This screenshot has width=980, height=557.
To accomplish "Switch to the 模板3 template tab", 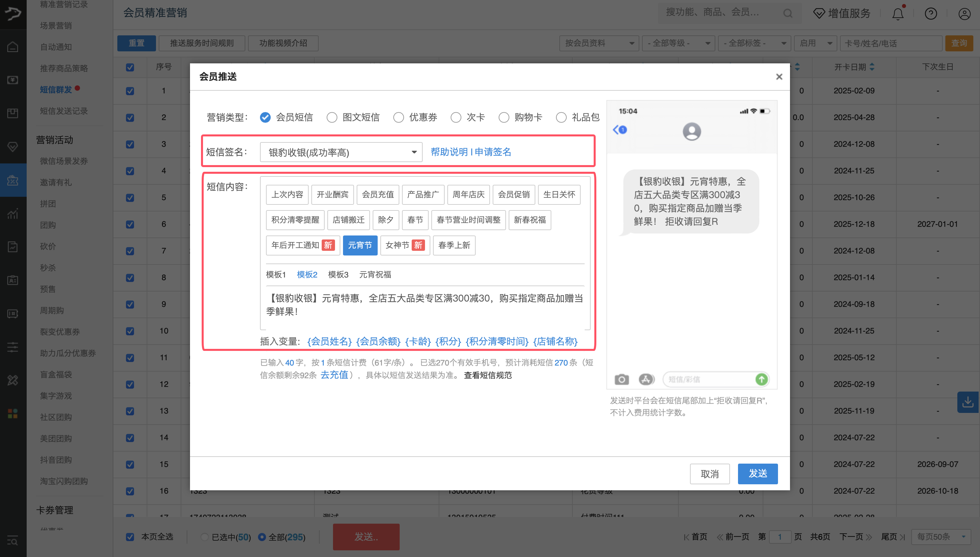I will (x=338, y=275).
